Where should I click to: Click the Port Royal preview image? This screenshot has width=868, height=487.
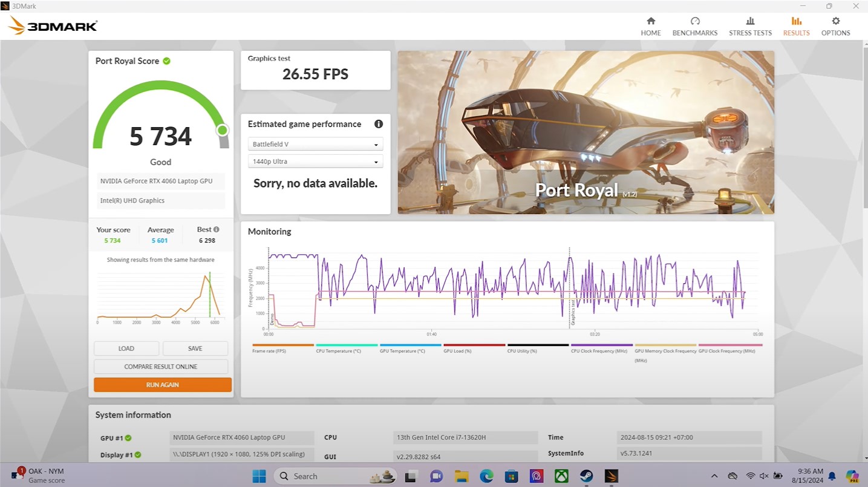[586, 132]
